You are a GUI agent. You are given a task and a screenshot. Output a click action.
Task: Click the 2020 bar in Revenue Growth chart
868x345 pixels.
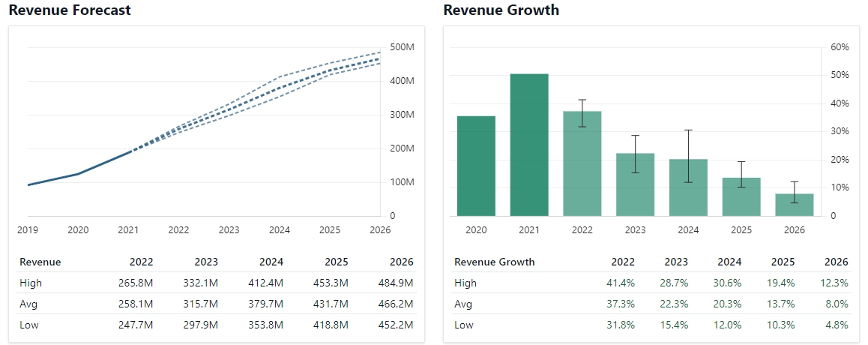[x=476, y=166]
